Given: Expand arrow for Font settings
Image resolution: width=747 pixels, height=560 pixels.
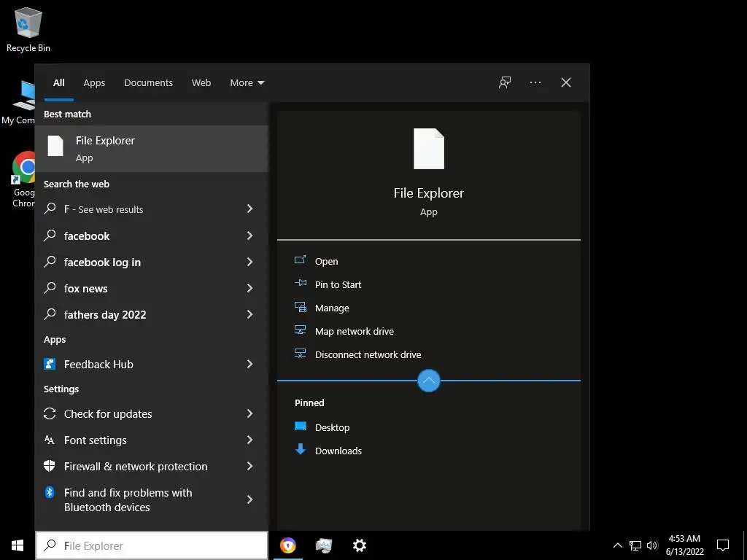Looking at the screenshot, I should point(249,440).
